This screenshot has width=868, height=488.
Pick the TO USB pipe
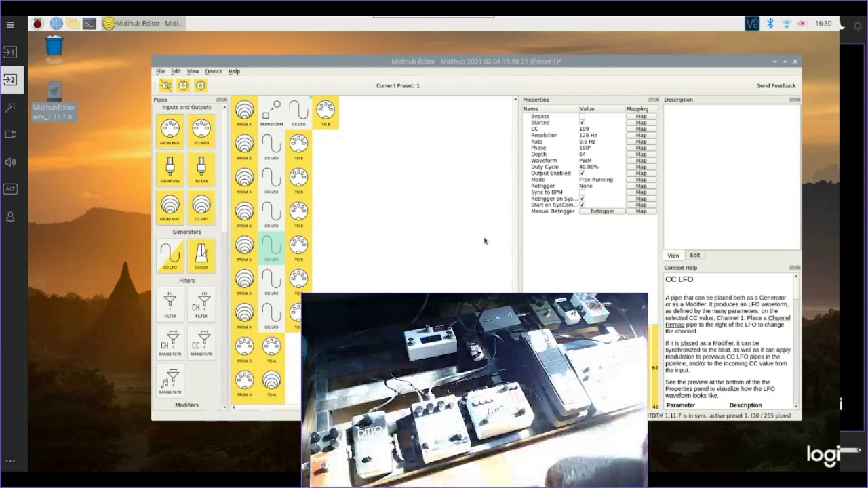[201, 169]
